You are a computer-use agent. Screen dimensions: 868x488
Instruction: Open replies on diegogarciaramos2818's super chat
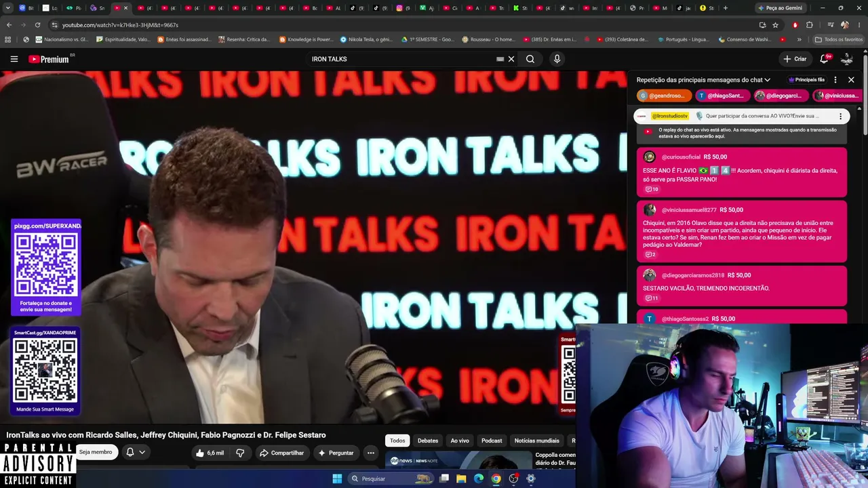pos(652,298)
